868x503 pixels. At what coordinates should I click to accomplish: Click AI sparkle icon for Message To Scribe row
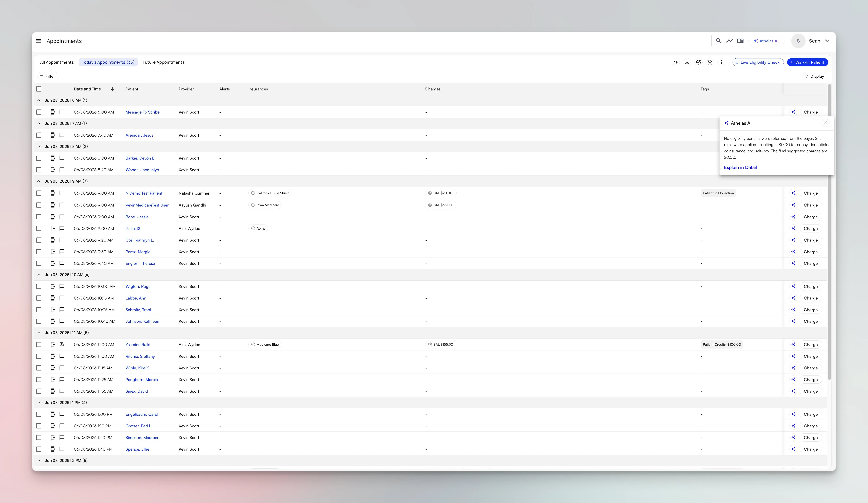pos(793,112)
